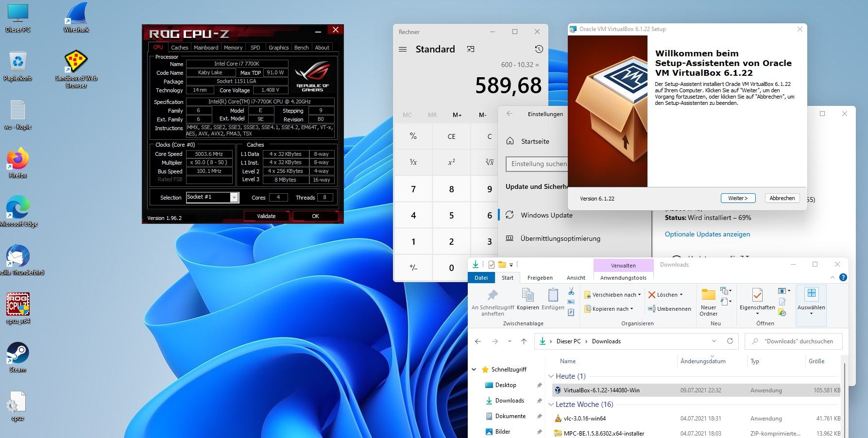Select the Dieser PC desktop icon
This screenshot has width=868, height=438.
tap(18, 17)
